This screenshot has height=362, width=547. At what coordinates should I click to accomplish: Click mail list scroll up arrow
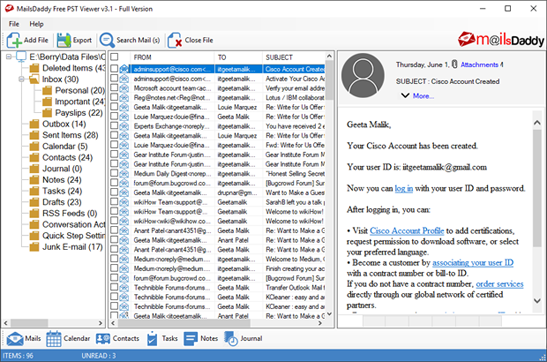click(329, 56)
